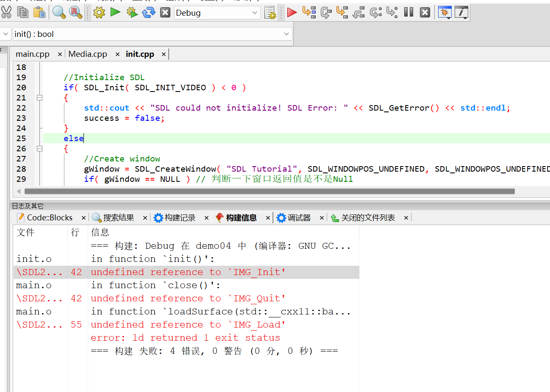
Task: Click the editor horizontal scrollbar thumb
Action: click(269, 192)
